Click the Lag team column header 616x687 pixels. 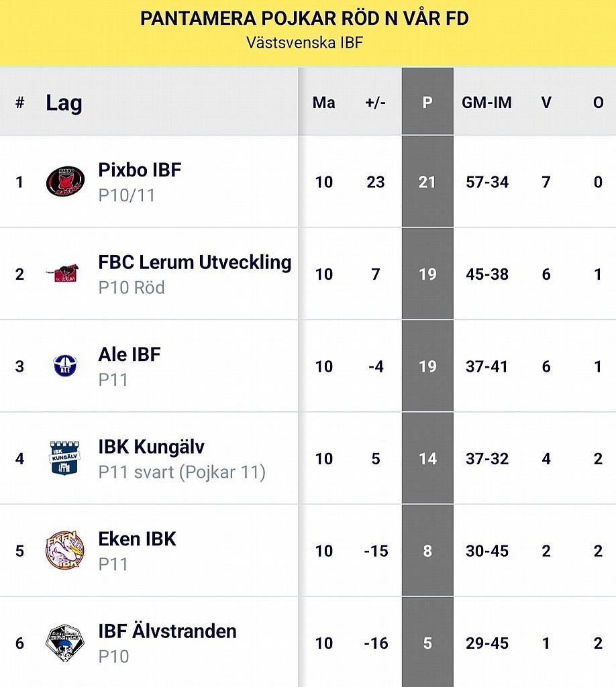point(64,103)
